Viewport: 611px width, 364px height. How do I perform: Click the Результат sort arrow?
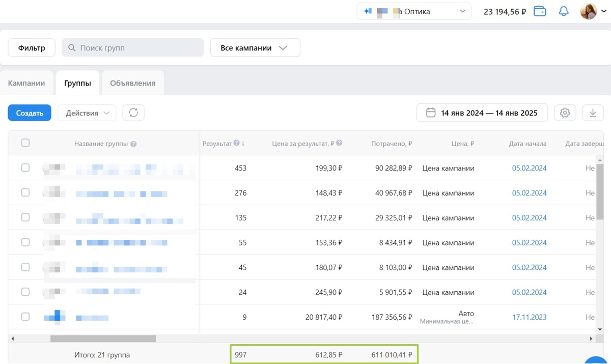coord(243,144)
